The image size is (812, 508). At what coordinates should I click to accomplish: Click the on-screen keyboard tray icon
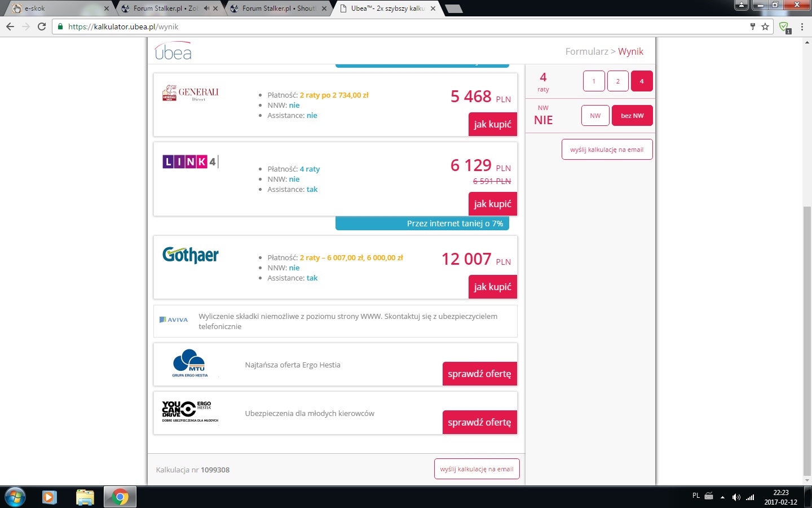tap(709, 496)
